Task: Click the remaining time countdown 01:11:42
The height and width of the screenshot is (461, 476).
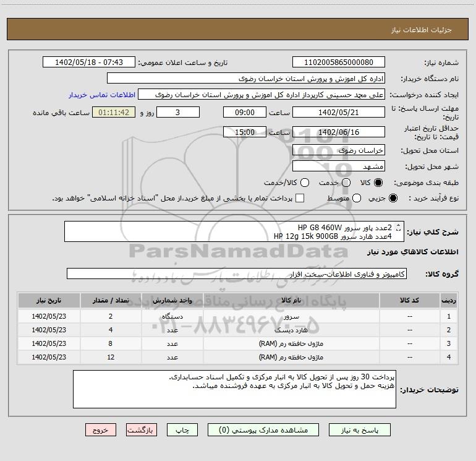Action: pos(114,112)
